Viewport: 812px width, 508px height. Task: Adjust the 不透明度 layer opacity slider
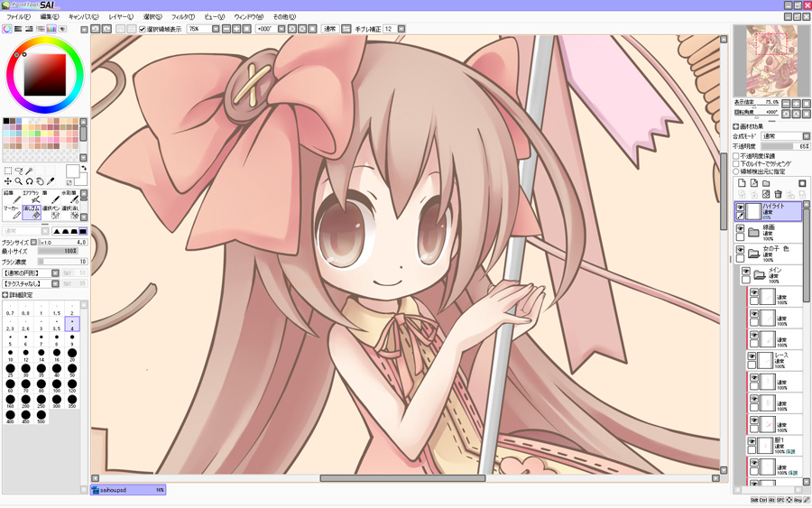pos(786,146)
